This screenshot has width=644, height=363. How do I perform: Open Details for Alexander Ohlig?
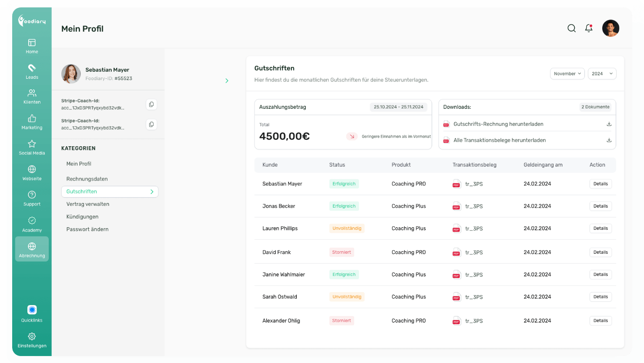[600, 321]
